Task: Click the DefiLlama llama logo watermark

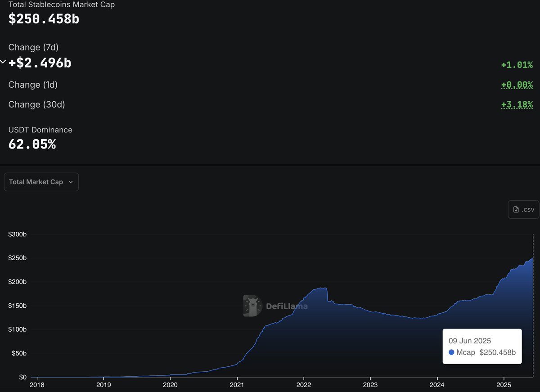Action: point(252,306)
